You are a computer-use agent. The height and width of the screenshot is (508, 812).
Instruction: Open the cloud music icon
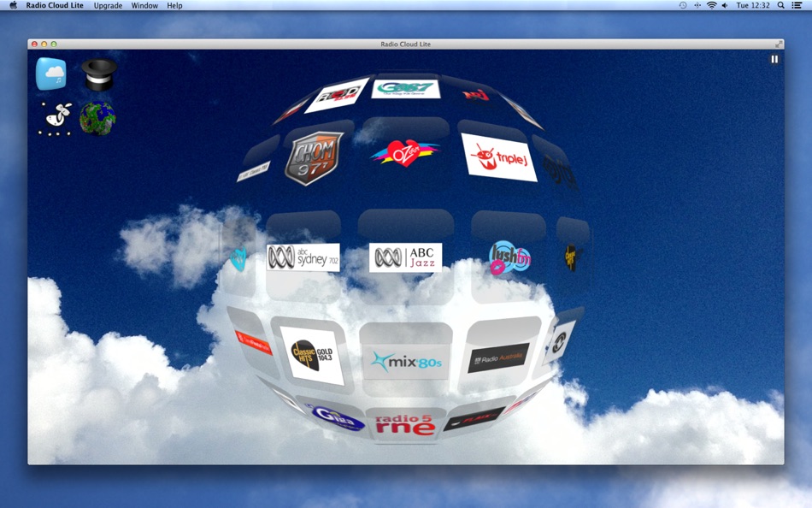pos(50,74)
